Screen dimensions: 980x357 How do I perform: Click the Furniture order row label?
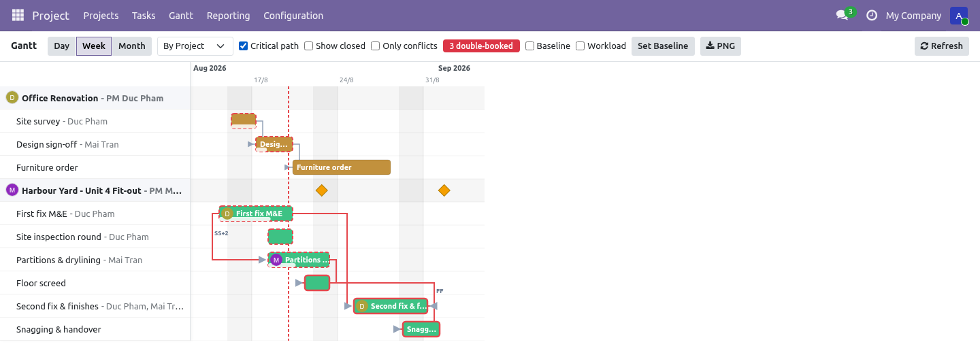(47, 167)
